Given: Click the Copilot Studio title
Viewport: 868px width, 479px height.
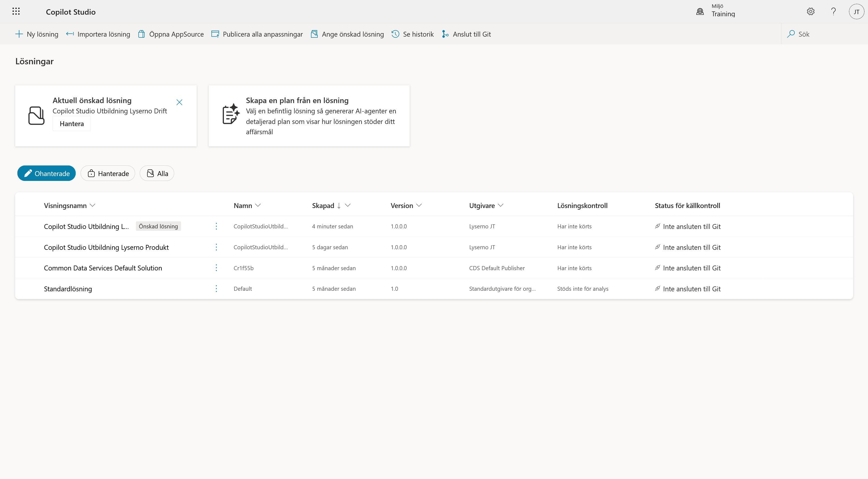Looking at the screenshot, I should point(71,12).
